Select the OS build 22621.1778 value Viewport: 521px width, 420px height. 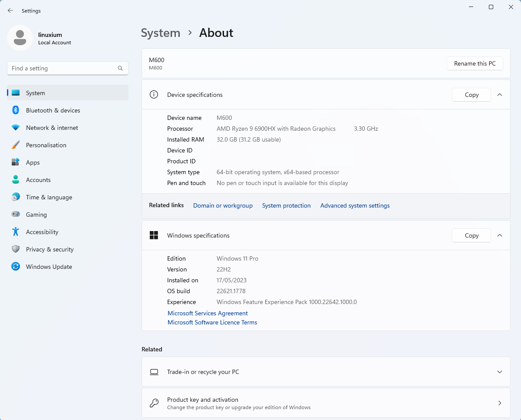231,291
